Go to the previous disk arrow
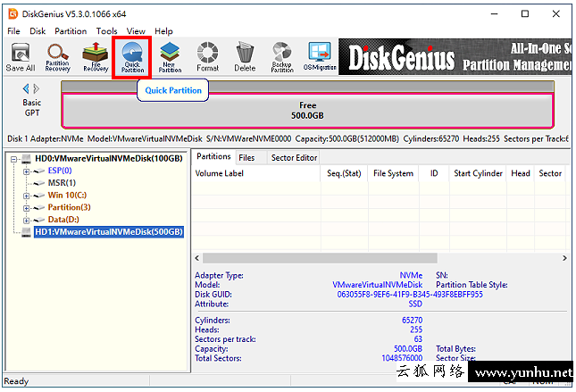Image resolution: width=576 pixels, height=392 pixels. click(26, 88)
